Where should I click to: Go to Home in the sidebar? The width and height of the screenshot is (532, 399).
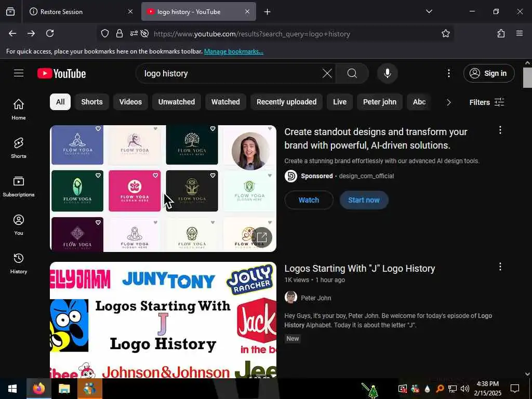coord(19,109)
